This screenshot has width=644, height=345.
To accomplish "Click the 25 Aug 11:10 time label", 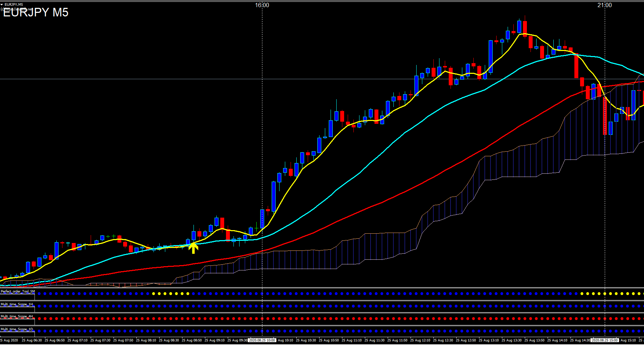I will coord(352,340).
